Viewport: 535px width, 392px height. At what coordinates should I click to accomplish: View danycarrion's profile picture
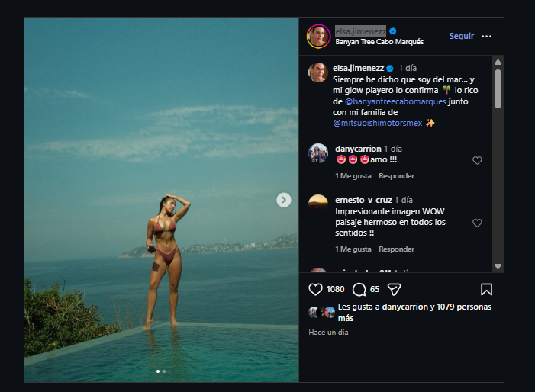coord(318,153)
